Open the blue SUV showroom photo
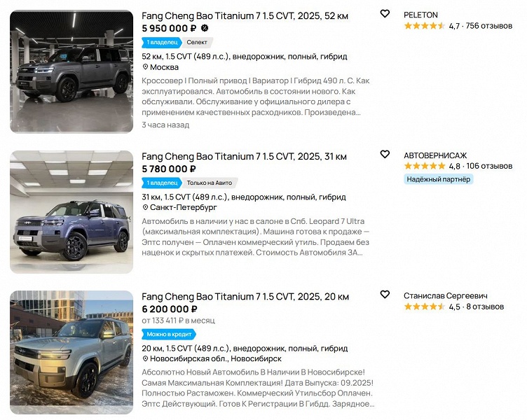527x420 pixels. click(x=71, y=211)
